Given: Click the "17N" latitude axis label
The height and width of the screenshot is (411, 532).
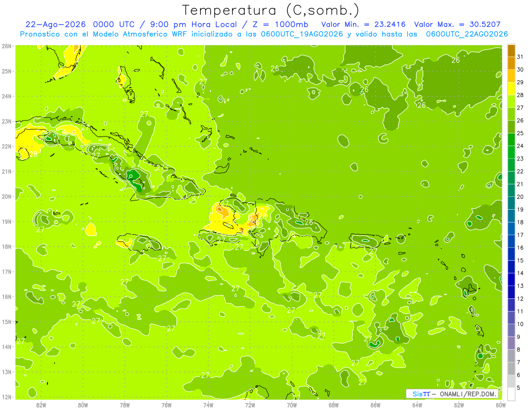Looking at the screenshot, I should click(x=7, y=271).
